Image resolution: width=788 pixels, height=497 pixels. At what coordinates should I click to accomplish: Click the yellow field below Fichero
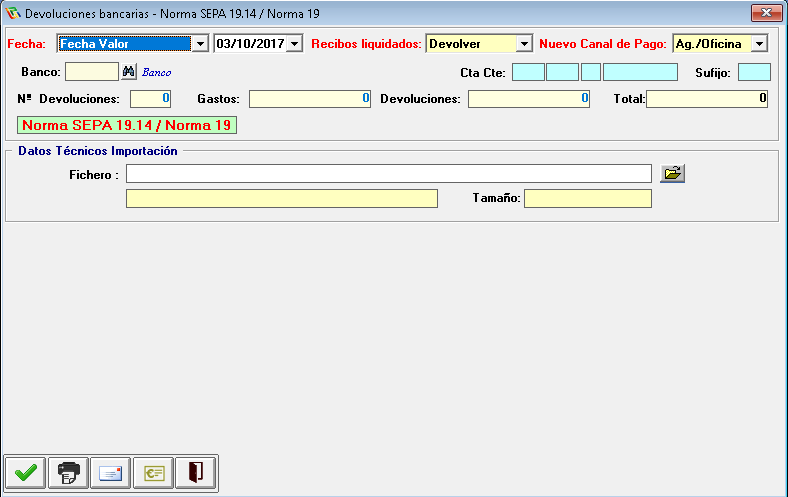click(x=282, y=198)
